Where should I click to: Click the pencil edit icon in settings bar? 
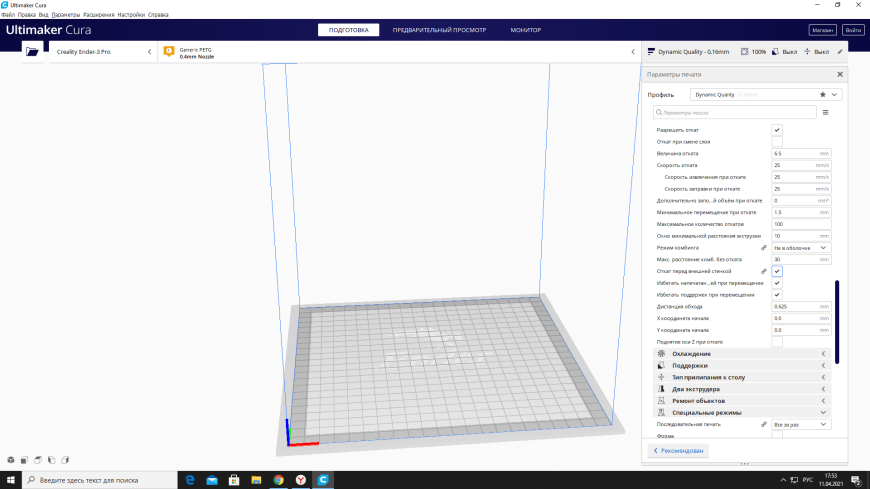[x=840, y=52]
